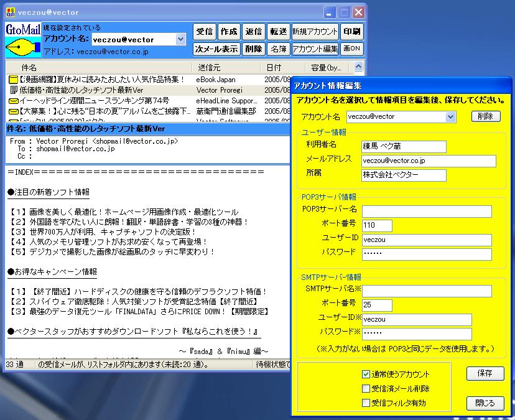Click the sender eBookJapan in the list
The image size is (515, 420).
pyautogui.click(x=216, y=80)
